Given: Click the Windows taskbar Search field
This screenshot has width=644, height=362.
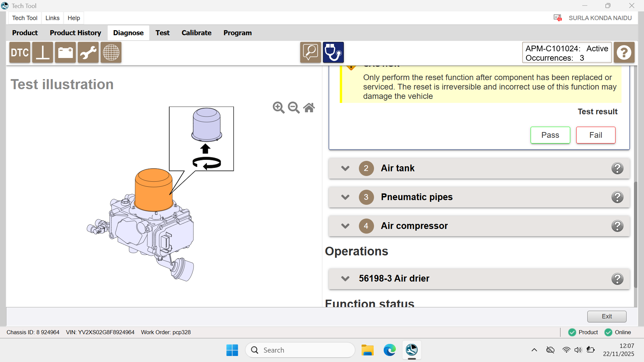Looking at the screenshot, I should pyautogui.click(x=300, y=350).
